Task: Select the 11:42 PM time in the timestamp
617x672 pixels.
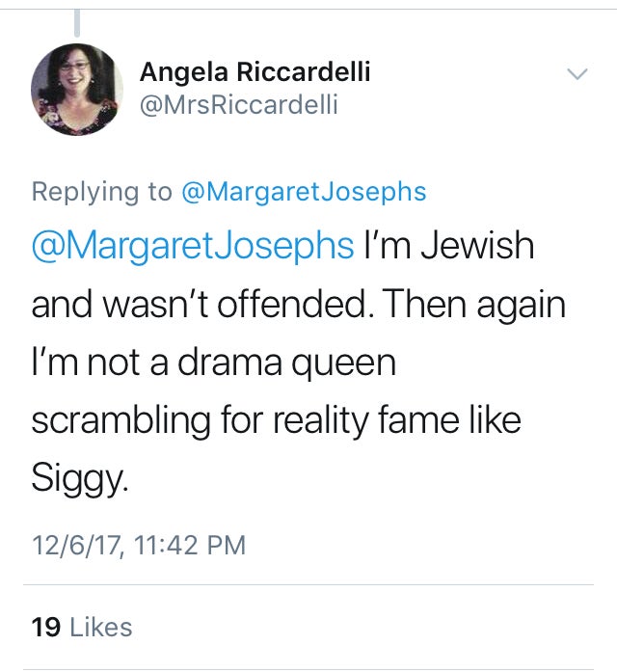Action: 190,545
